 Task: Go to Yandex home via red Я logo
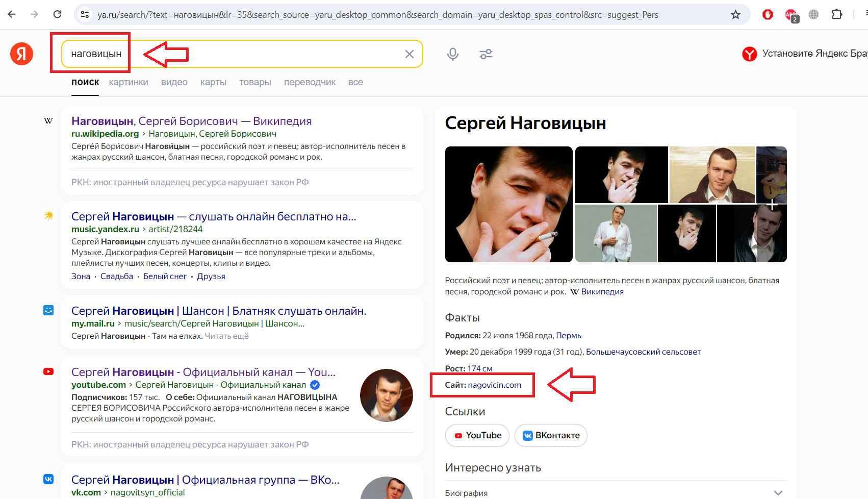[21, 54]
